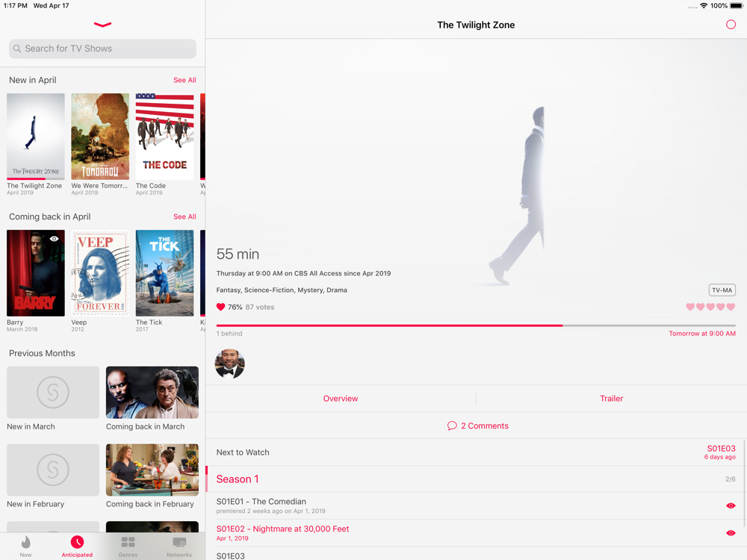Switch to the Now tab
Screen dimensions: 747x560
click(25, 547)
